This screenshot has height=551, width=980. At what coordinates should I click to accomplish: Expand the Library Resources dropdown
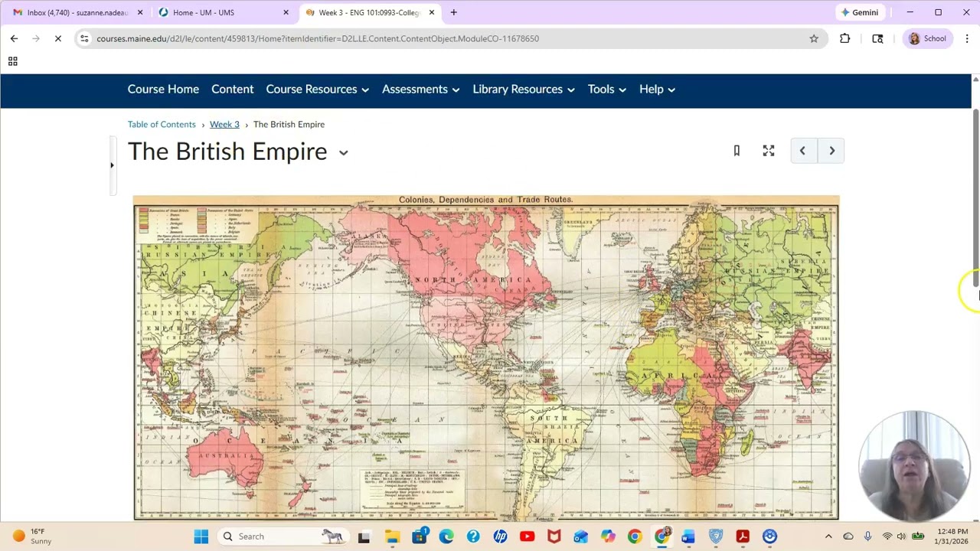[x=524, y=90]
